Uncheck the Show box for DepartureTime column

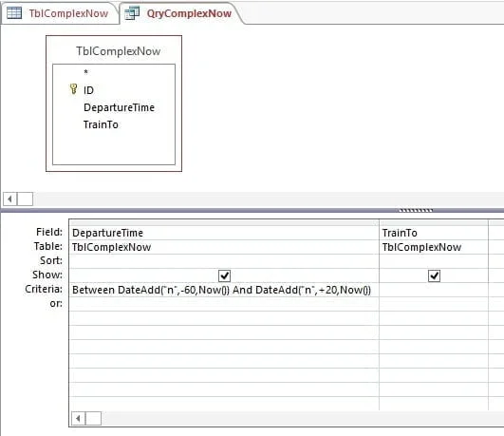tap(224, 275)
